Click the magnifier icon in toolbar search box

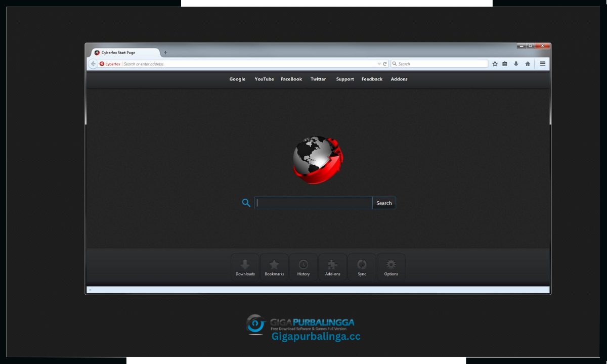tap(395, 64)
